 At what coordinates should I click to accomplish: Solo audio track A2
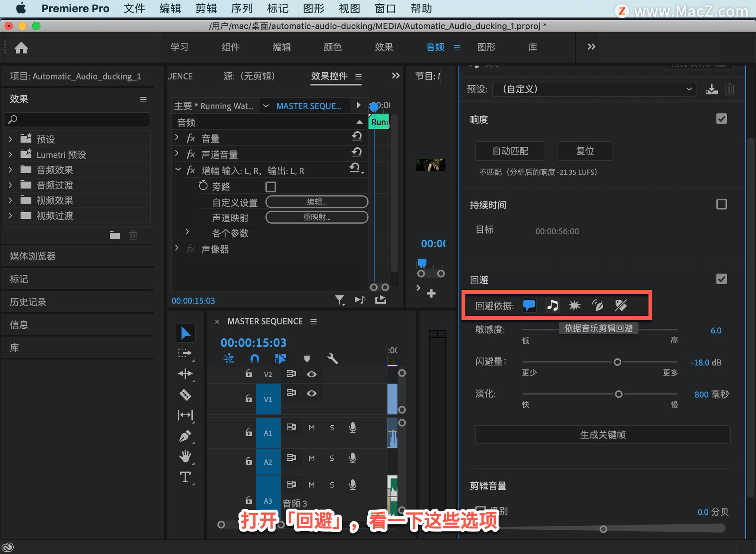click(332, 458)
